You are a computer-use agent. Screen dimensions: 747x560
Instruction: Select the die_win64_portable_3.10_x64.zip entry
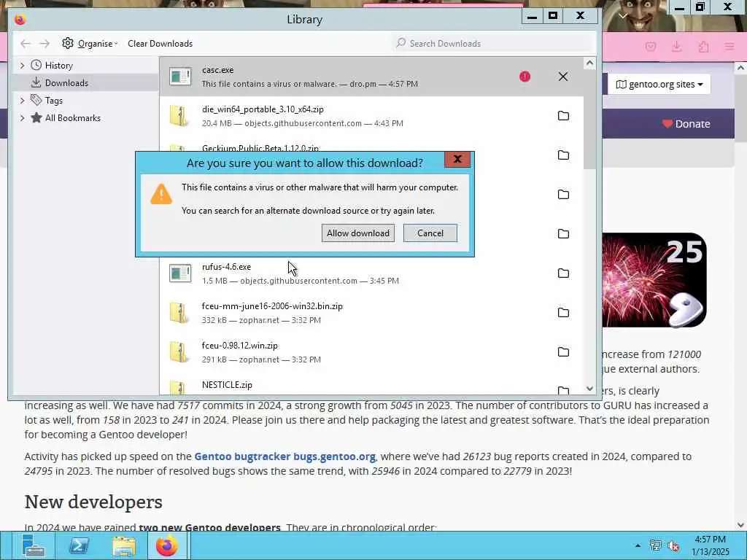[371, 116]
